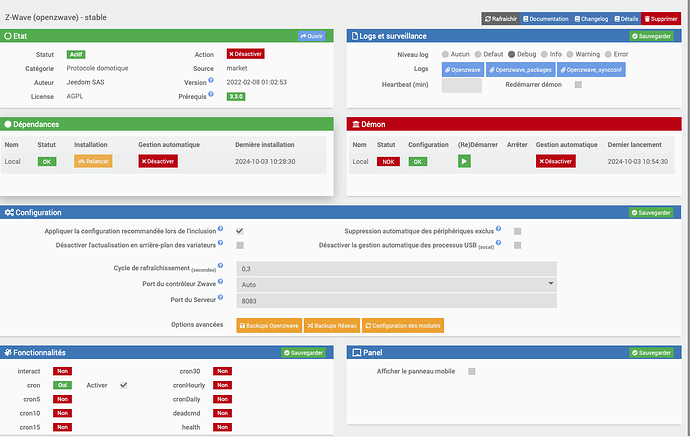Click the Cycle de rafraîchissement input field
Screen dimensions: 690x437
(396, 268)
